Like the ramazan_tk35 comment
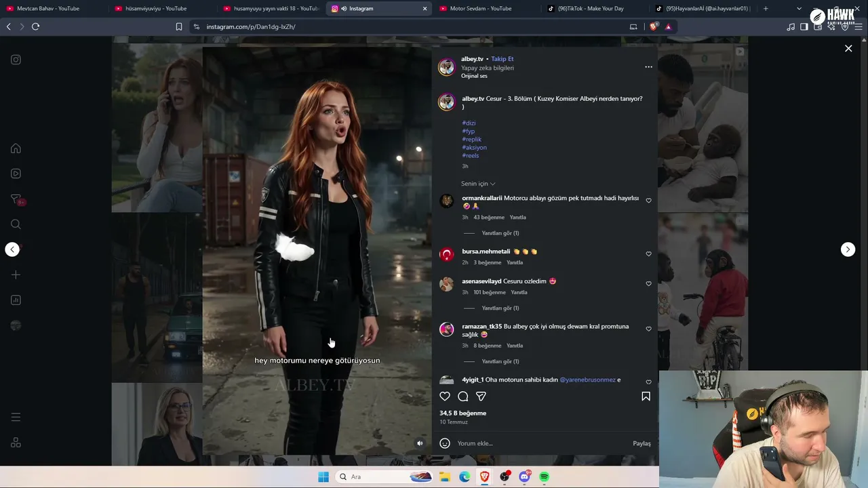The image size is (868, 488). click(x=648, y=329)
